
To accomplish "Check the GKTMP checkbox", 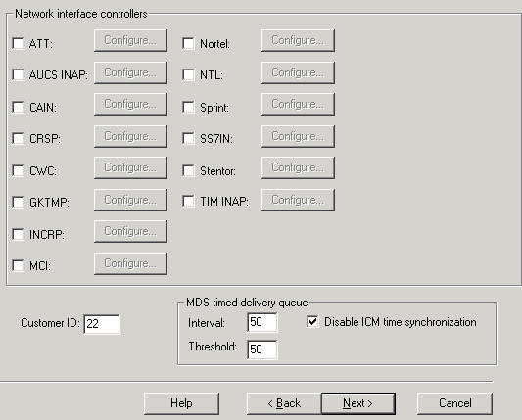I will pos(18,202).
